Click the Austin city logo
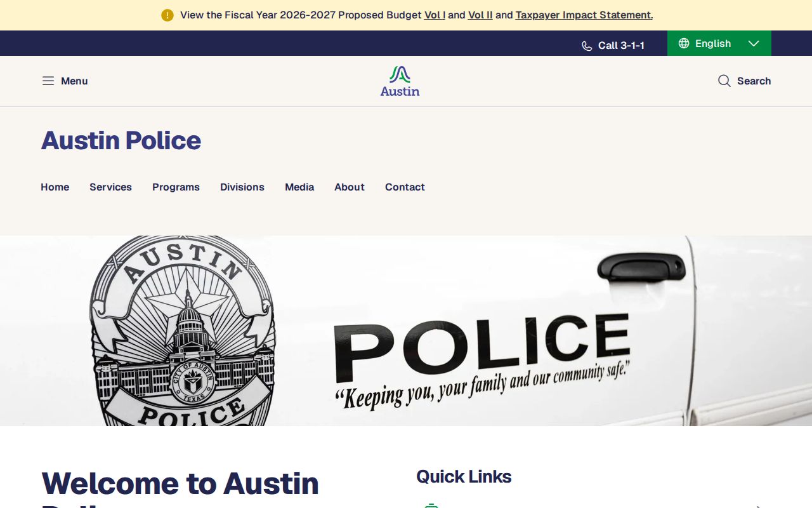 click(x=400, y=81)
